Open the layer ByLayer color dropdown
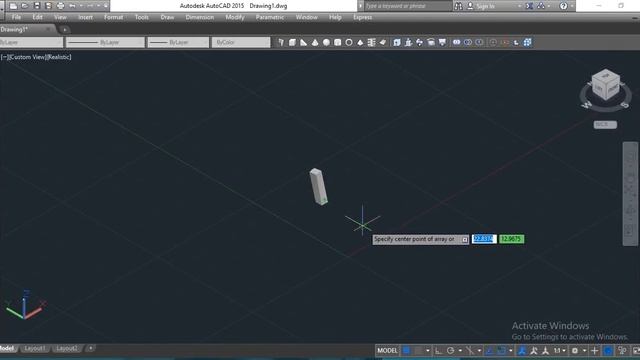 pyautogui.click(x=31, y=42)
